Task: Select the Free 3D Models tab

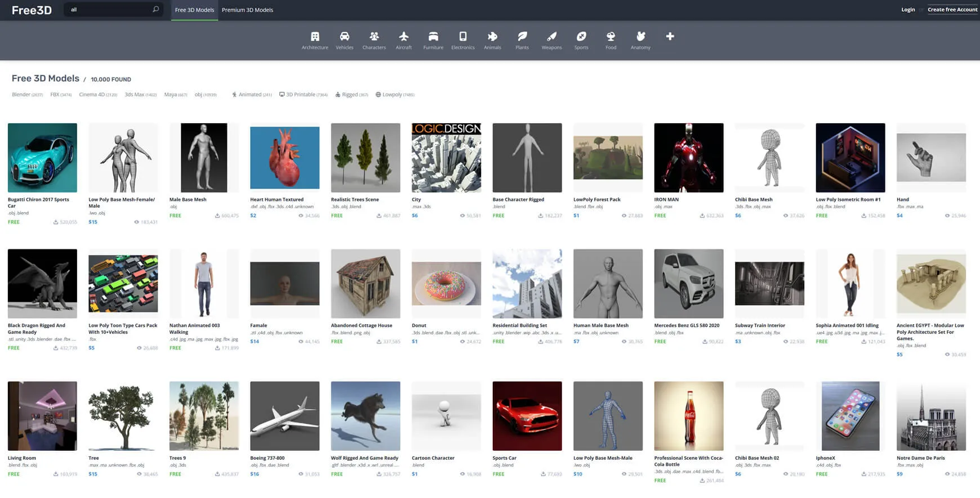Action: click(x=194, y=10)
